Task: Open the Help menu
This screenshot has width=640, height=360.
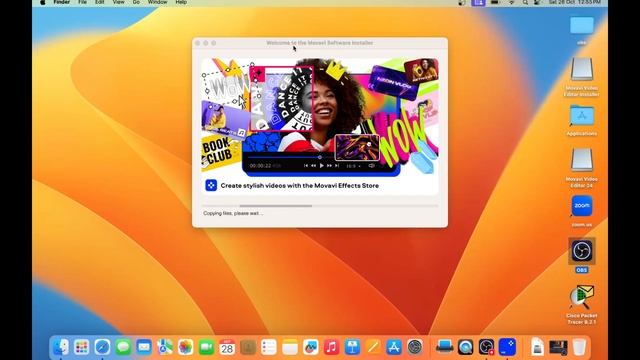Action: pos(181,2)
